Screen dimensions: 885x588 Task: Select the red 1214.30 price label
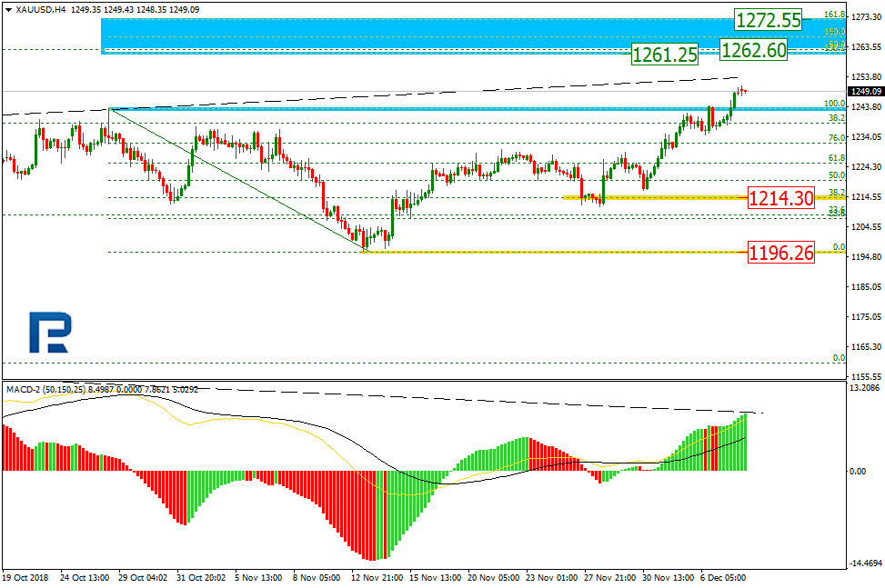click(x=781, y=198)
